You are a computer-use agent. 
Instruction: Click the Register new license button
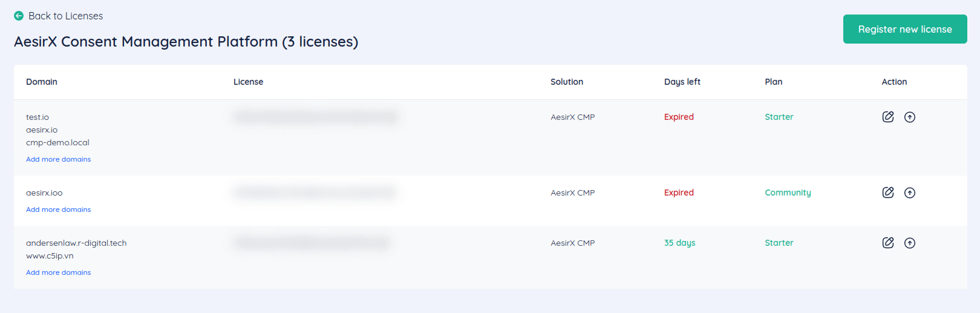(x=905, y=29)
